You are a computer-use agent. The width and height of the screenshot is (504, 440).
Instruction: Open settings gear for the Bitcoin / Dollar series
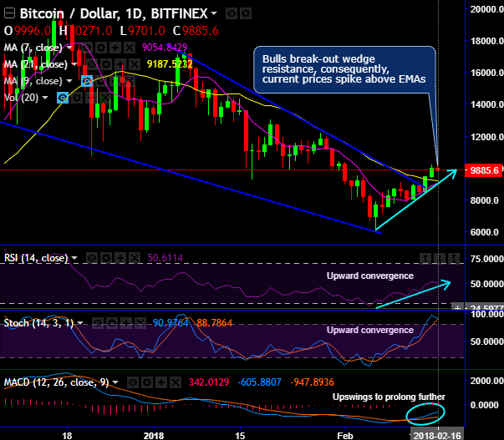coord(246,13)
